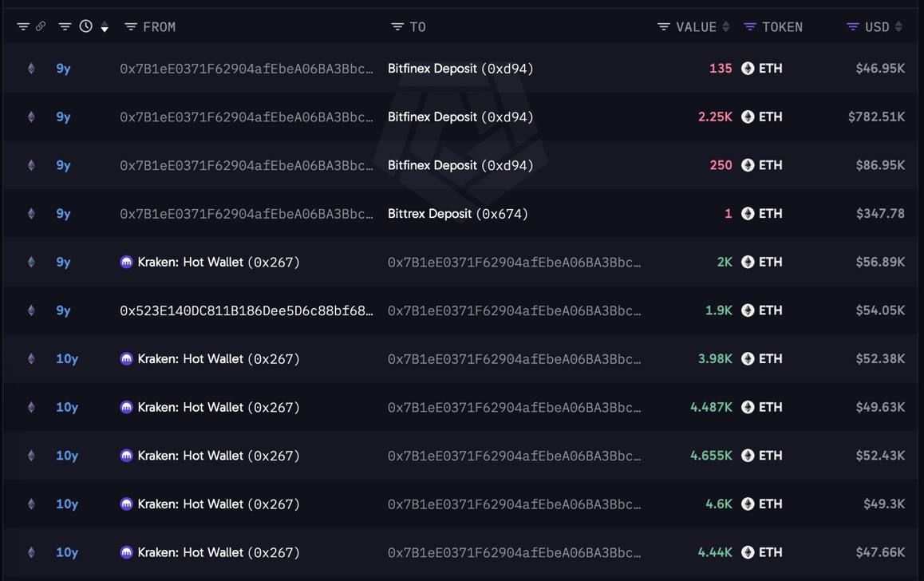Open FROM address in the 135 ETH row

point(247,69)
